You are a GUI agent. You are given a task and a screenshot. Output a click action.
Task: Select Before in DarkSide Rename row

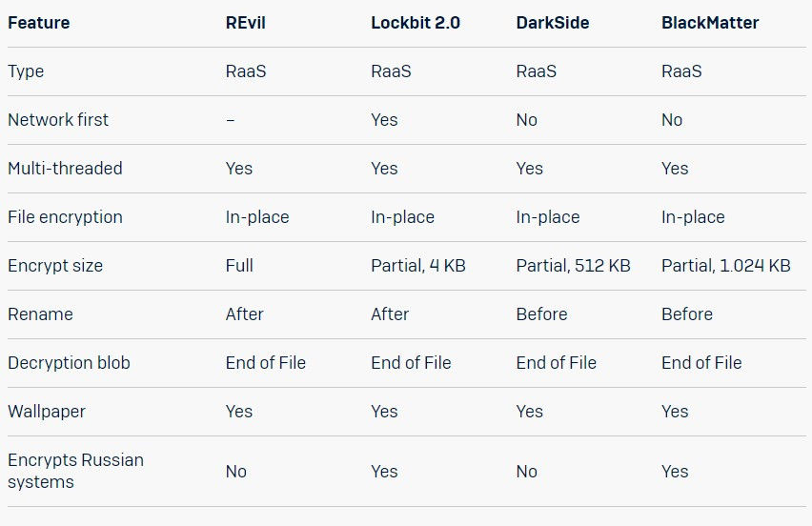541,314
